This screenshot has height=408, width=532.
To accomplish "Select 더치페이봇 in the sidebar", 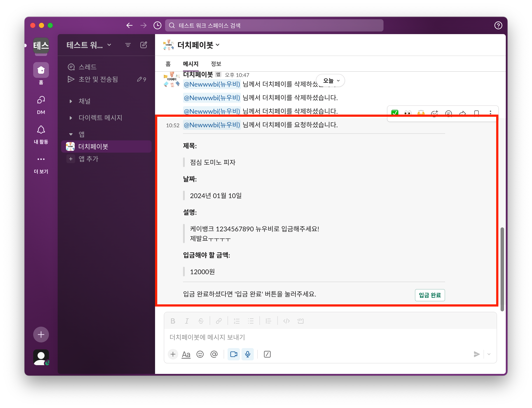I will pos(106,146).
